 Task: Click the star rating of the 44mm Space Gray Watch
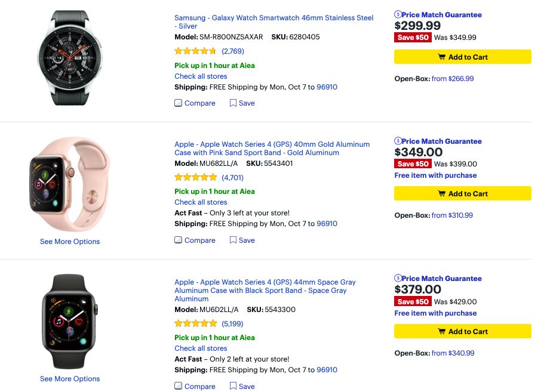tap(195, 324)
